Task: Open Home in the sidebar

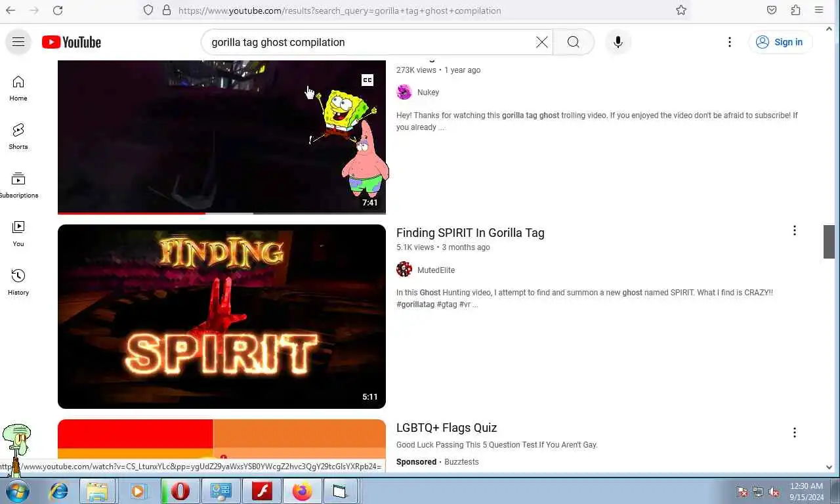Action: pyautogui.click(x=18, y=89)
